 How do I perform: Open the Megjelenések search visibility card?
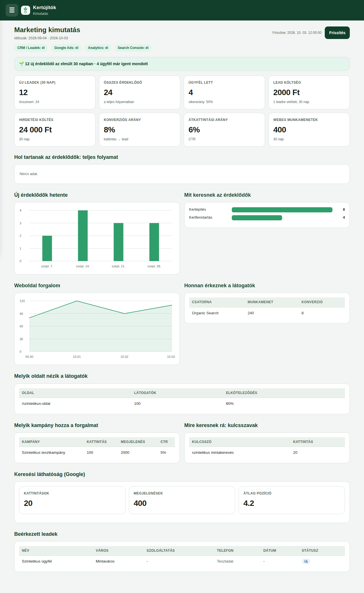182,500
